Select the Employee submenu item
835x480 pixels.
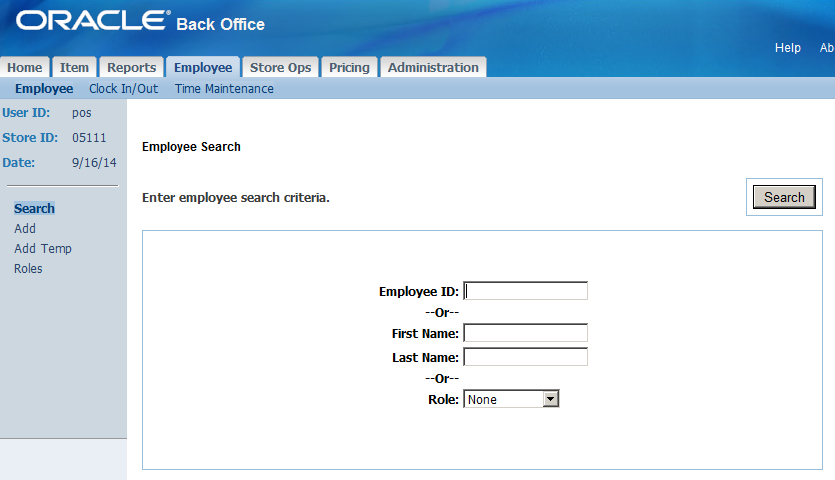pyautogui.click(x=44, y=88)
